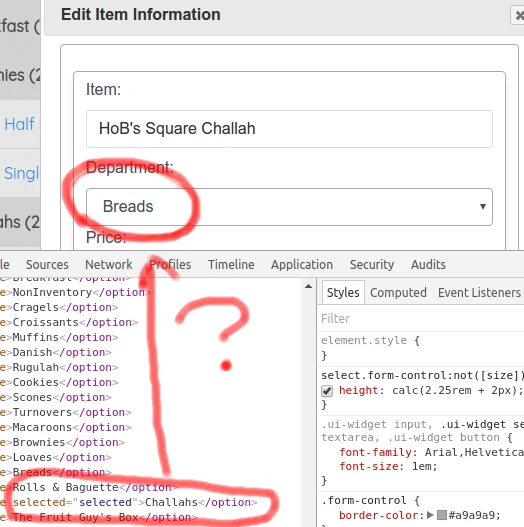The width and height of the screenshot is (524, 527).
Task: Click the font-family property value
Action: [474, 452]
